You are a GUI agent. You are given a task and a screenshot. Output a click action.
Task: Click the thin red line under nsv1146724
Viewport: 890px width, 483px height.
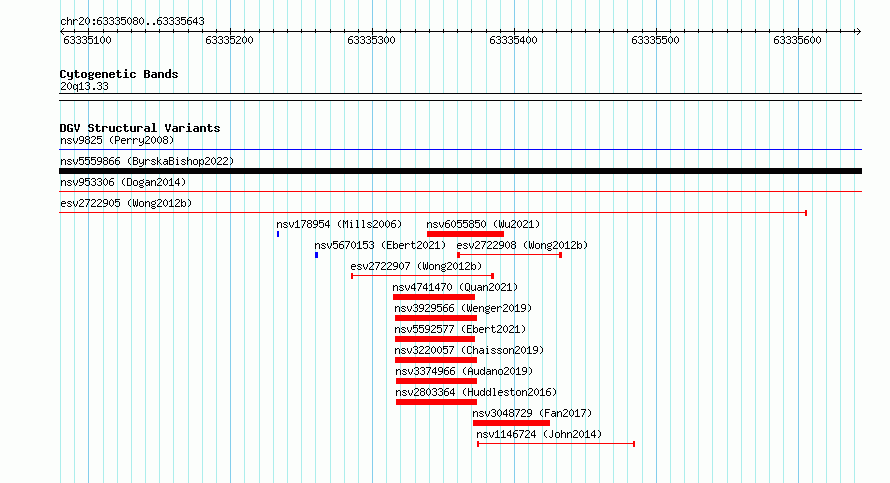click(x=556, y=444)
